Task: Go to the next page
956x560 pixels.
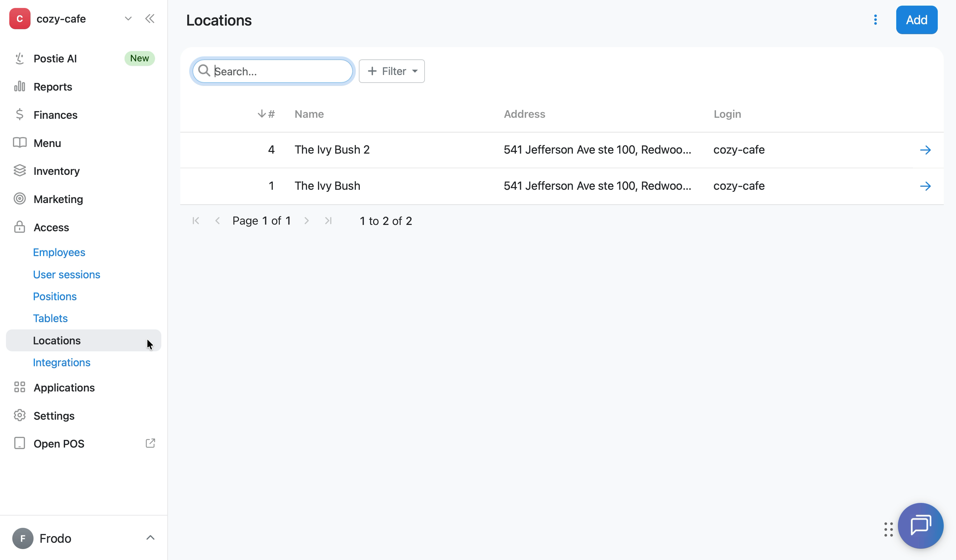Action: [306, 221]
